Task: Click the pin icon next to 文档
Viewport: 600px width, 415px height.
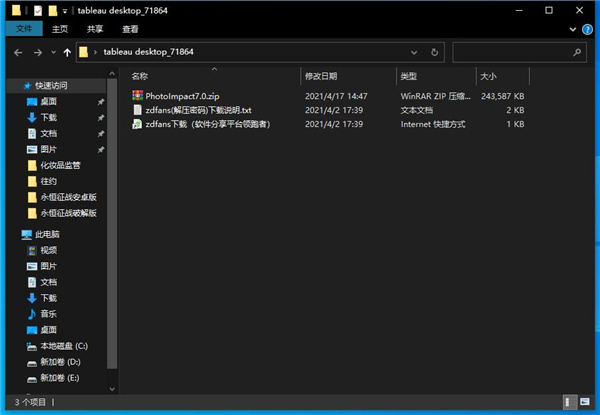Action: (101, 134)
